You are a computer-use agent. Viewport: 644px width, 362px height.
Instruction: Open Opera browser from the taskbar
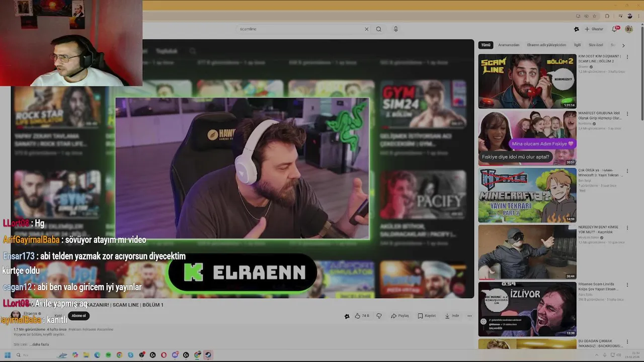[164, 355]
